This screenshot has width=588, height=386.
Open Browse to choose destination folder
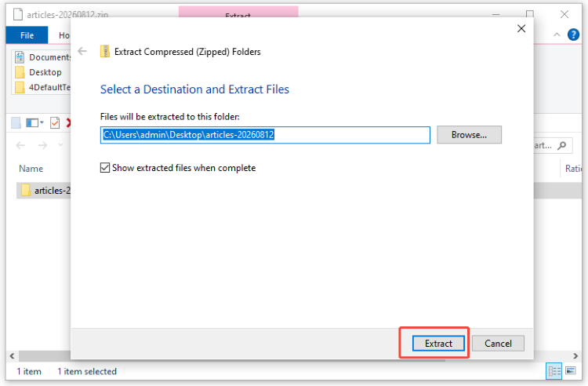point(469,135)
